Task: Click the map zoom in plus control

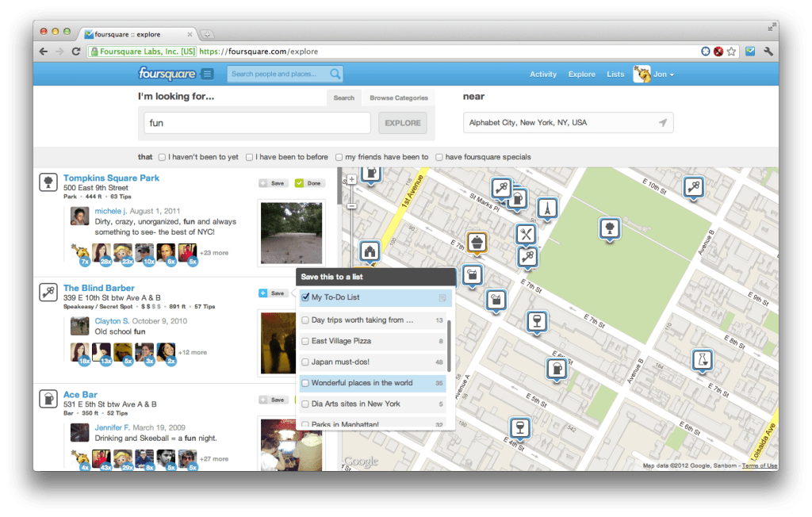Action: 351,180
